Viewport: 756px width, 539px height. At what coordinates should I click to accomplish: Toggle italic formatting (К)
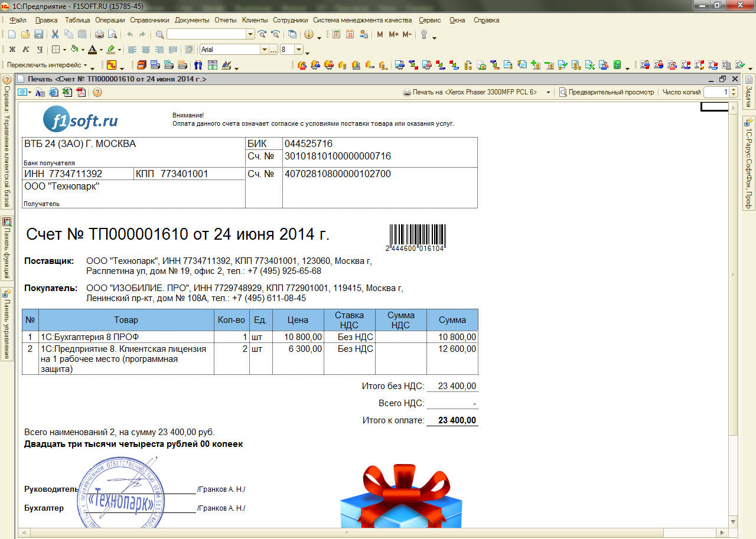(x=26, y=50)
